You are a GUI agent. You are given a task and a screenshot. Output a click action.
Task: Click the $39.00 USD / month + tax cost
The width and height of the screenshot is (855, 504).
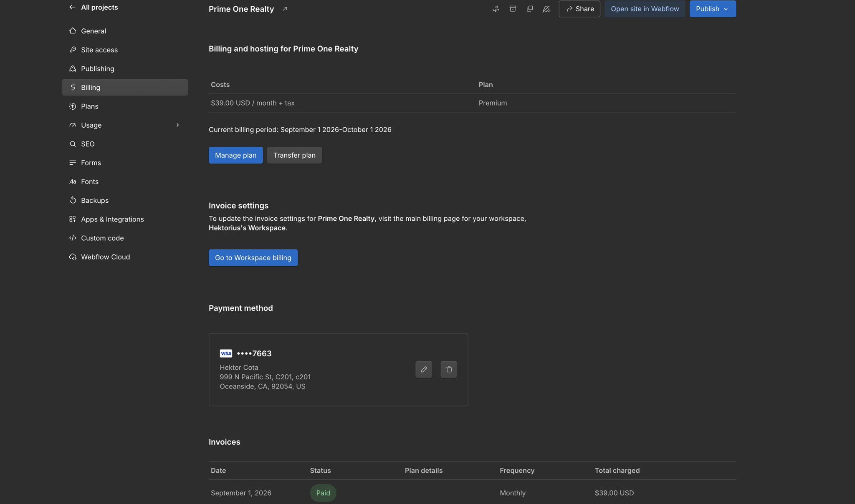pyautogui.click(x=253, y=103)
